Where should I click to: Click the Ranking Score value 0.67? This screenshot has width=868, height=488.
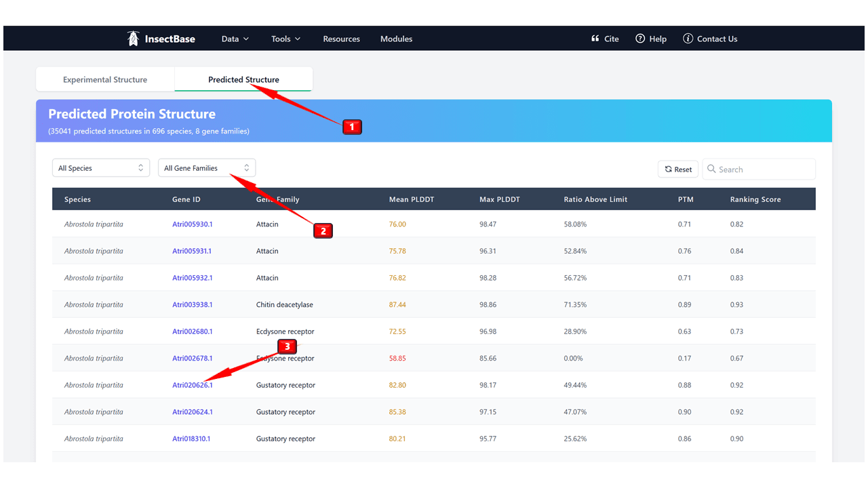click(x=736, y=359)
